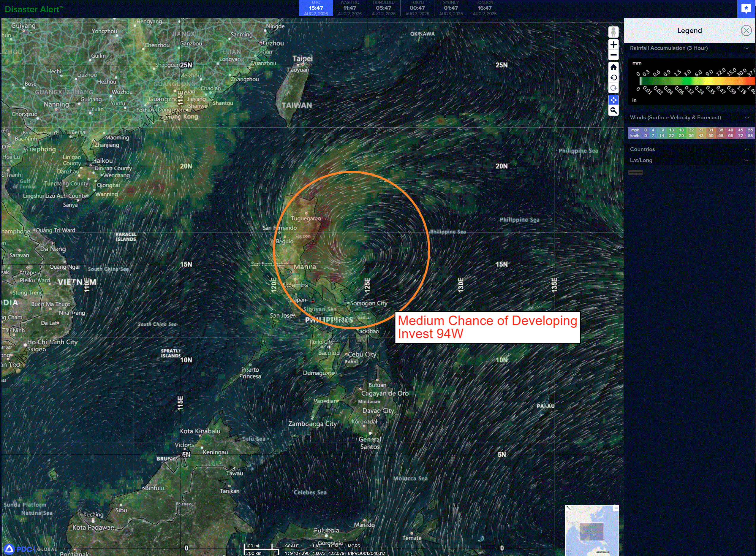Click the Da Nang map label
The height and width of the screenshot is (556, 756).
click(53, 249)
